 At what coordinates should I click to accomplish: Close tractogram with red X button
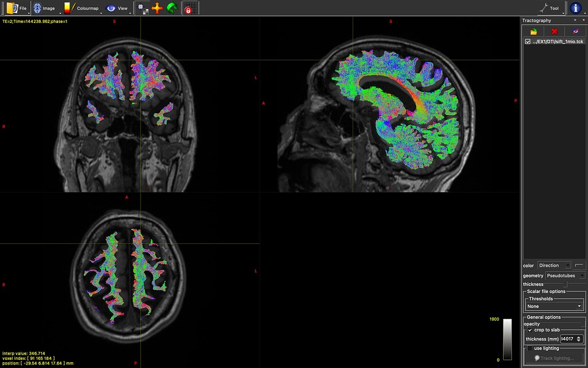554,32
